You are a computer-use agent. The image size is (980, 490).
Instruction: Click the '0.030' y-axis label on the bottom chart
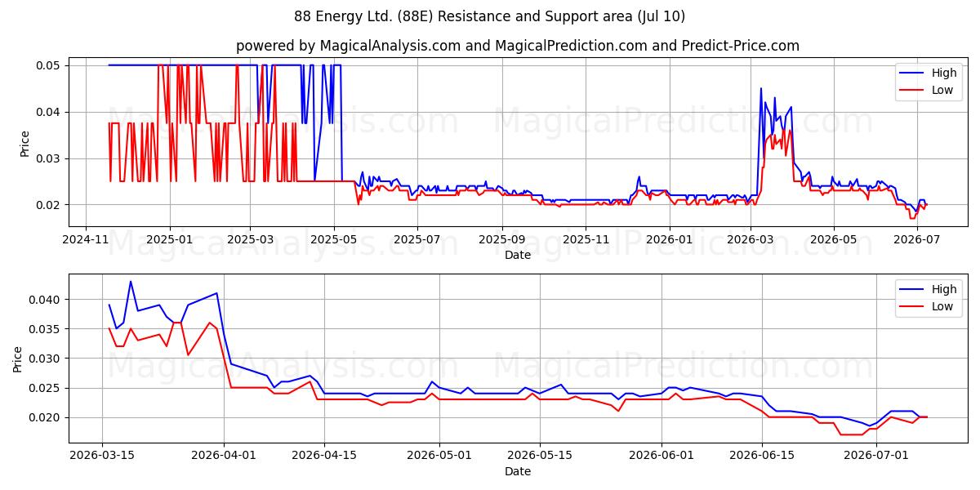pyautogui.click(x=47, y=359)
